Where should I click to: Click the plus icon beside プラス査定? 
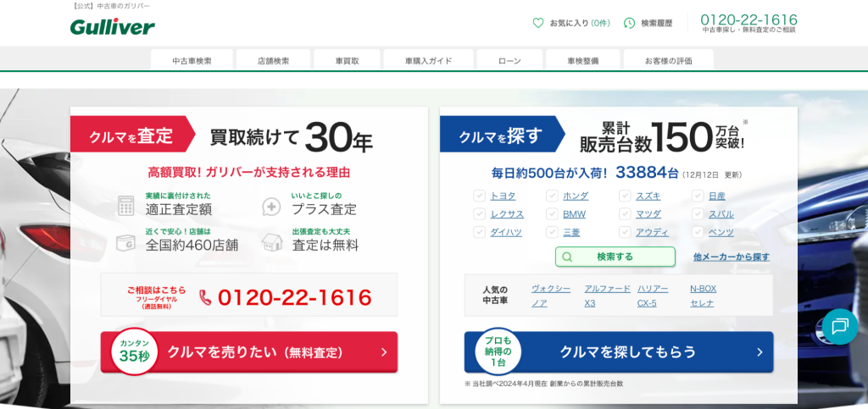point(271,206)
